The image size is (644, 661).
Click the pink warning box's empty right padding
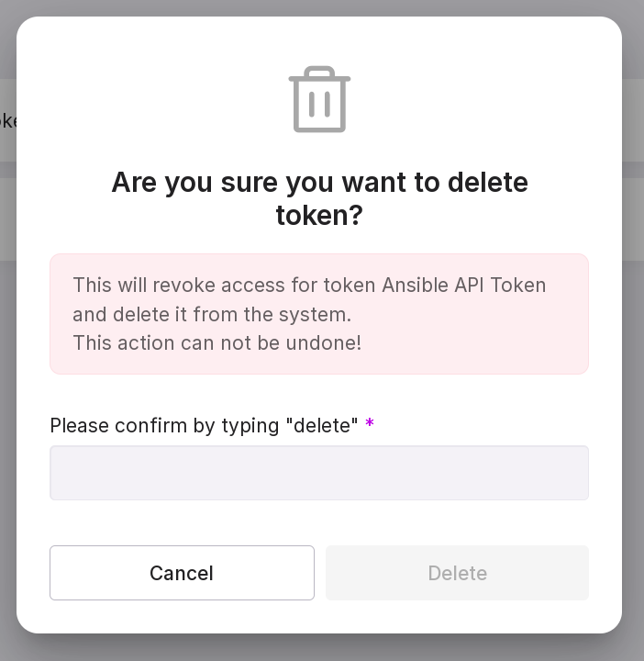point(571,340)
